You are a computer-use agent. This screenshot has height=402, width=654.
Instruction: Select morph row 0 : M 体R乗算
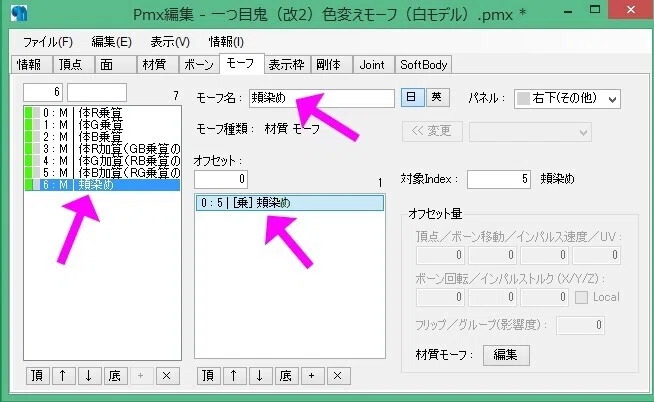pos(102,113)
